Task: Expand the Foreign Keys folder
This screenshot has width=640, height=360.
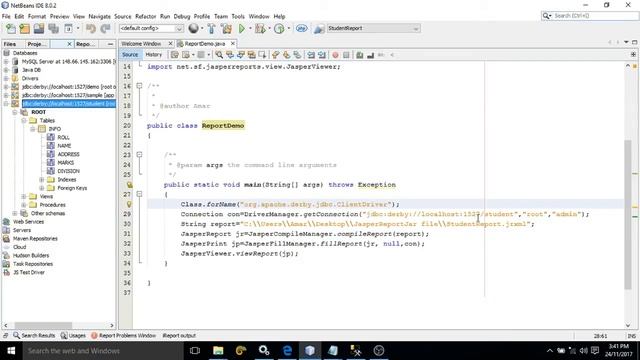Action: tap(41, 188)
